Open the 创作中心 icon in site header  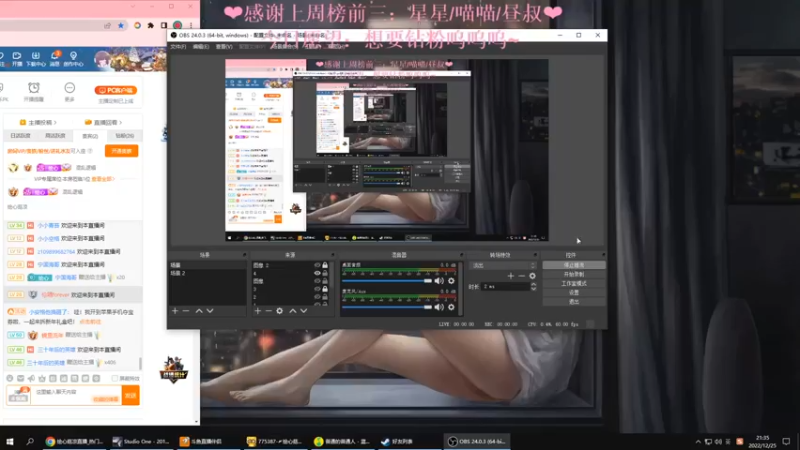click(x=73, y=59)
